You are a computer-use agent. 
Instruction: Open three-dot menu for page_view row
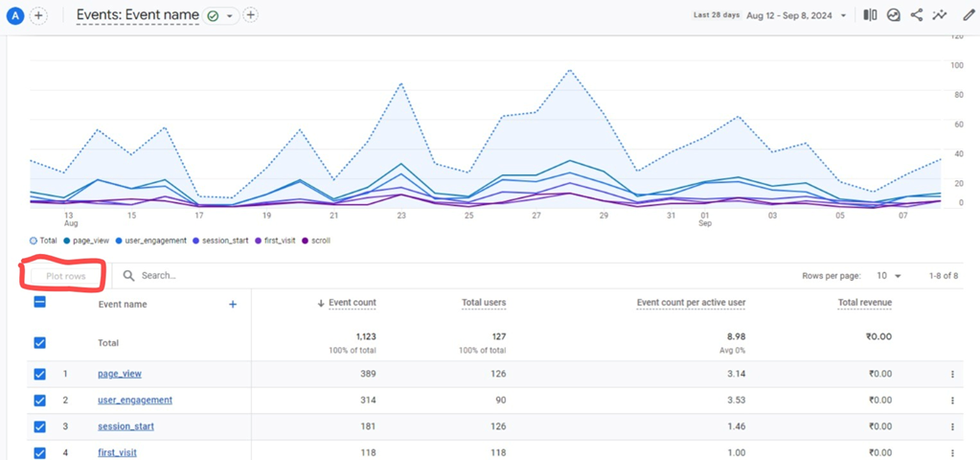click(x=952, y=375)
